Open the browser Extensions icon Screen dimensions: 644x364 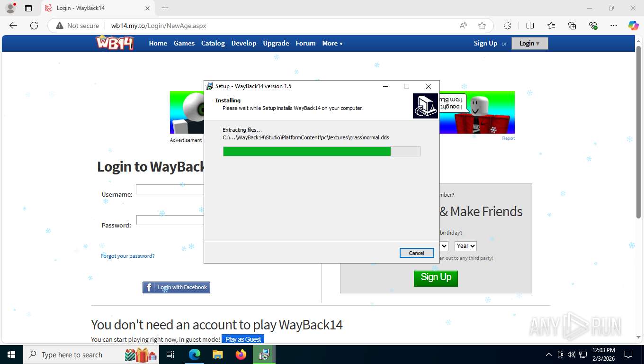tap(507, 26)
